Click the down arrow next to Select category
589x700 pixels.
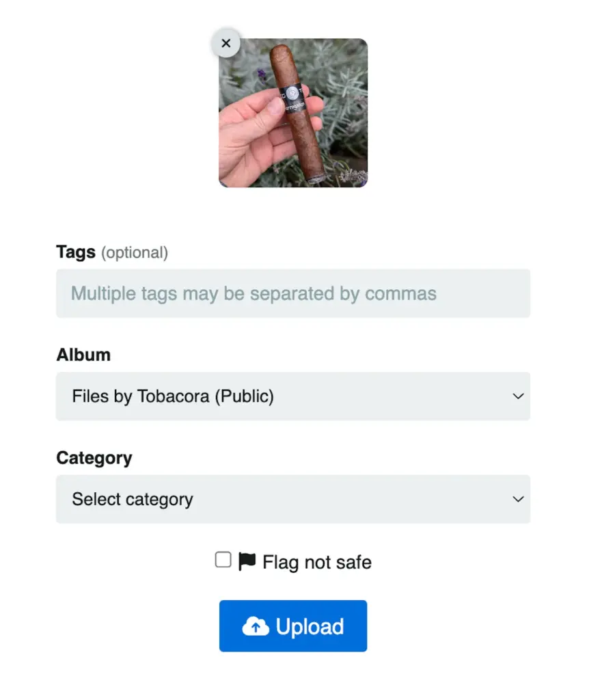(x=518, y=499)
